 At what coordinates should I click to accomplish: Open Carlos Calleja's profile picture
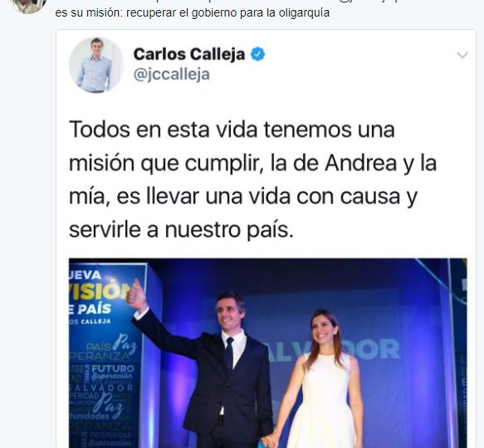pos(96,65)
